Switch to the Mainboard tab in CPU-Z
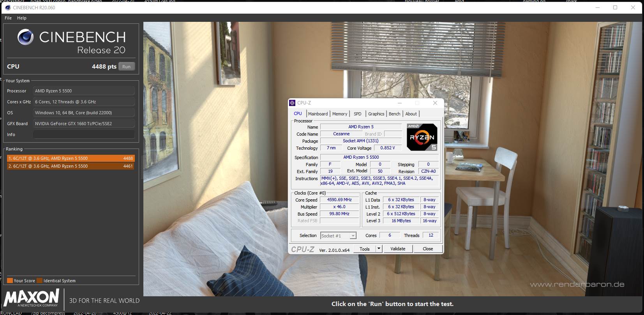Viewport: 644px width, 315px height. click(318, 114)
